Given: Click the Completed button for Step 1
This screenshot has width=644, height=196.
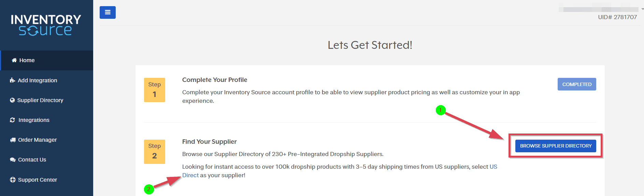Looking at the screenshot, I should click(x=576, y=84).
